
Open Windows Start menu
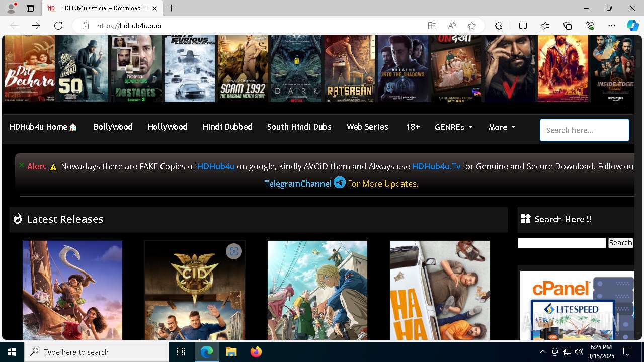click(12, 352)
